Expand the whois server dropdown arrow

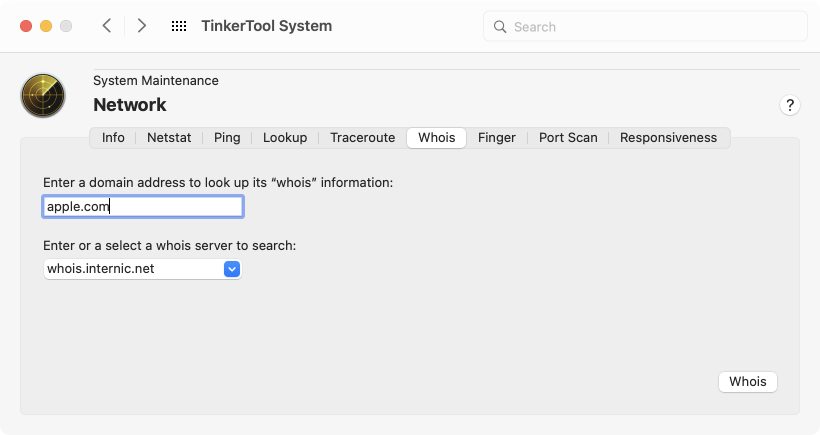232,269
